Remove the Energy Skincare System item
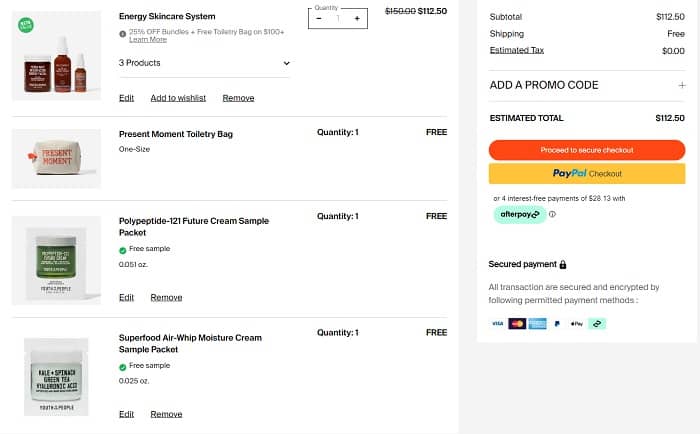Image resolution: width=700 pixels, height=434 pixels. (238, 98)
